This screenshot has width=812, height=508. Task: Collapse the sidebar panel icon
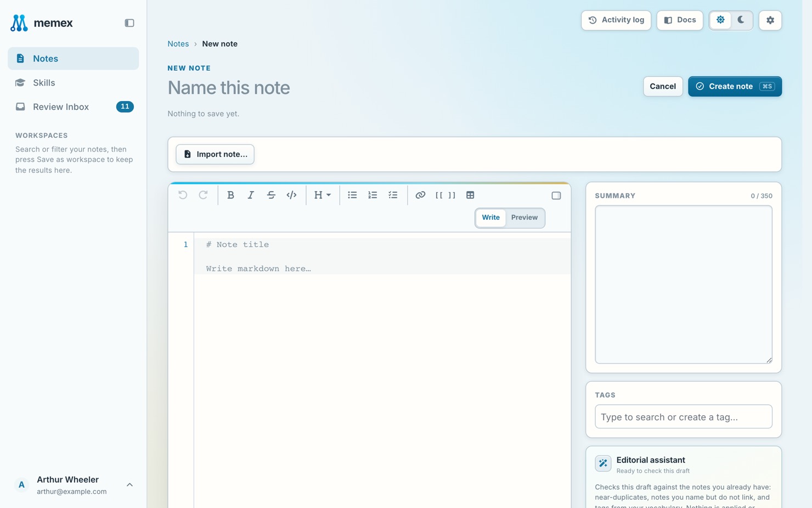point(129,23)
